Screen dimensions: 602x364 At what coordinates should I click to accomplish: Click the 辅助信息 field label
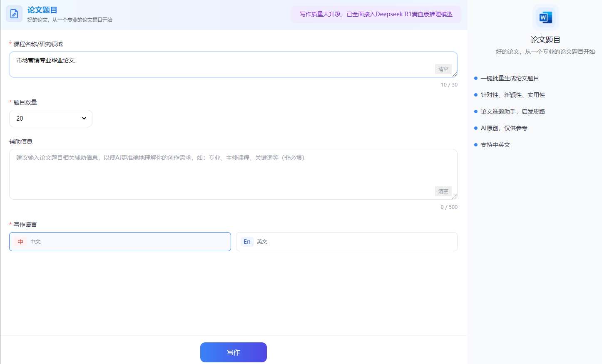[x=21, y=141]
